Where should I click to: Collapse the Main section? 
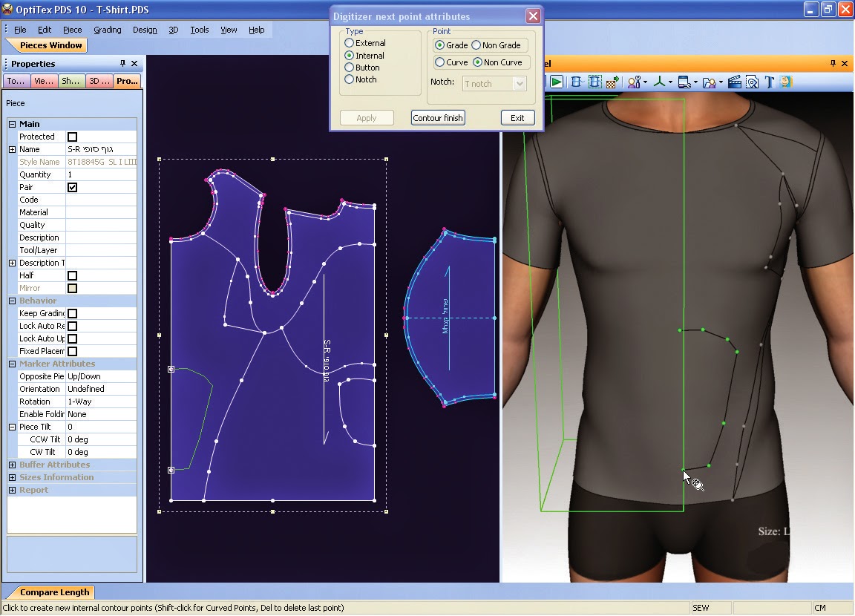(x=12, y=124)
